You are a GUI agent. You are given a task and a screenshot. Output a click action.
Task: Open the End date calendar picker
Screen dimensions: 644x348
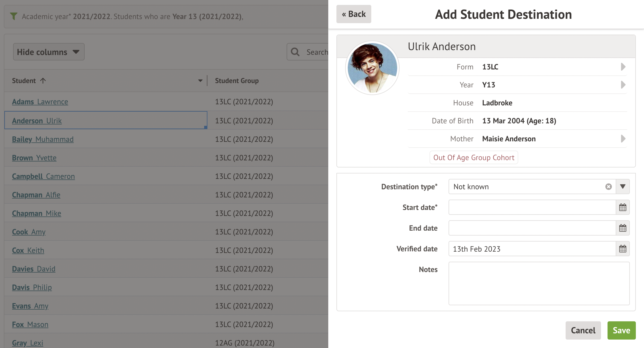coord(622,228)
